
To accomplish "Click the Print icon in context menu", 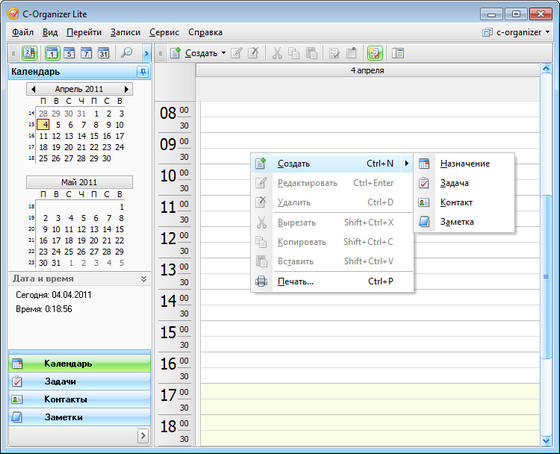I will [x=261, y=281].
